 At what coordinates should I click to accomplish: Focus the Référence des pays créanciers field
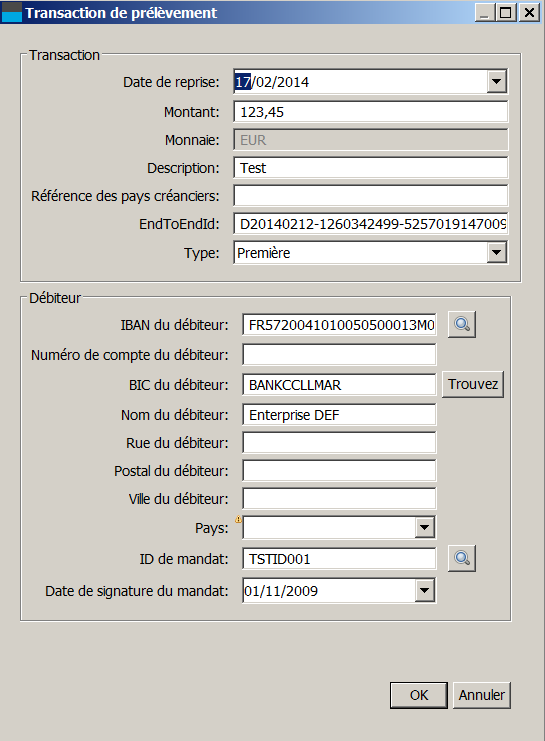pyautogui.click(x=371, y=196)
